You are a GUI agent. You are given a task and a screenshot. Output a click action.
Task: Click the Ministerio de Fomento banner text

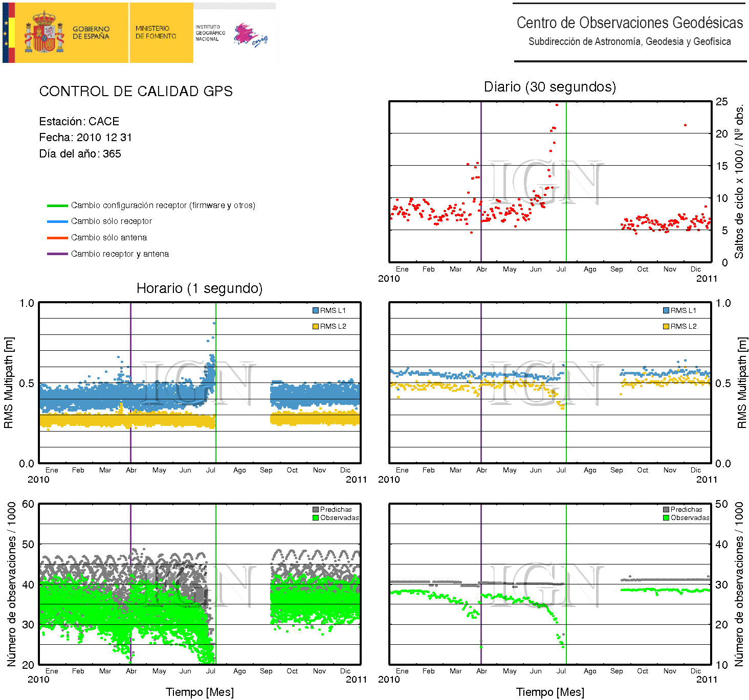(x=156, y=32)
